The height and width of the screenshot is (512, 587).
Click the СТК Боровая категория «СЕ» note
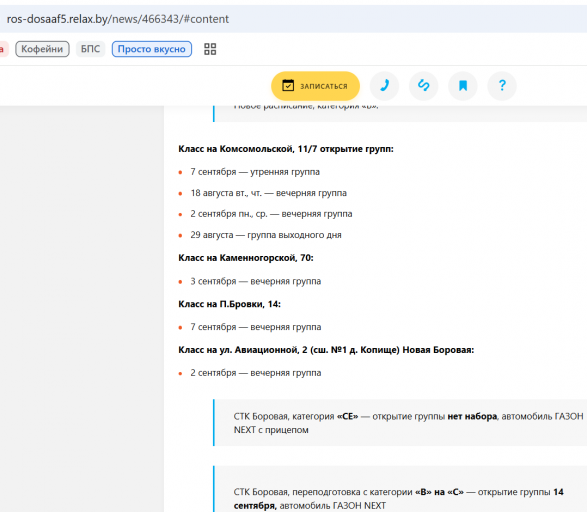coord(400,423)
